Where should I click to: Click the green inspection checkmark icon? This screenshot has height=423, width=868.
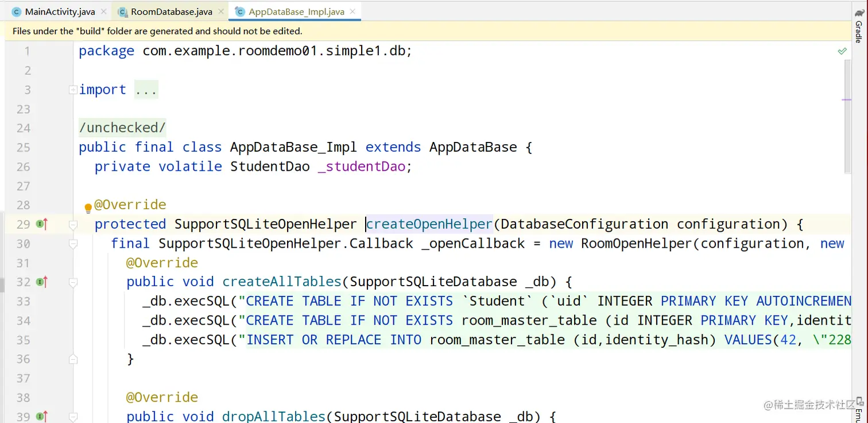point(842,51)
